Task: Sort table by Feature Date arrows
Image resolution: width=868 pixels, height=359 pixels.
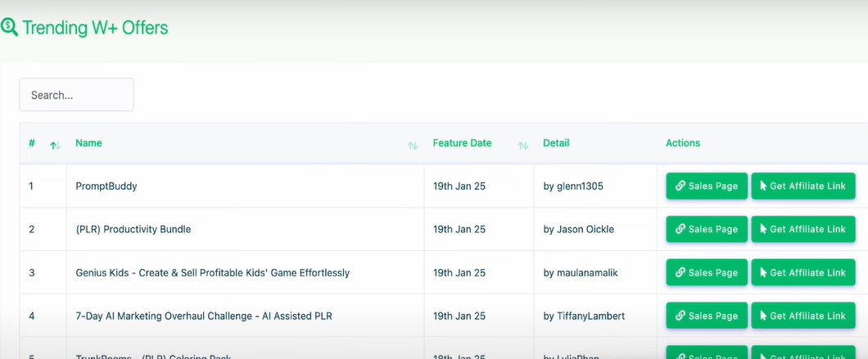Action: pos(522,146)
